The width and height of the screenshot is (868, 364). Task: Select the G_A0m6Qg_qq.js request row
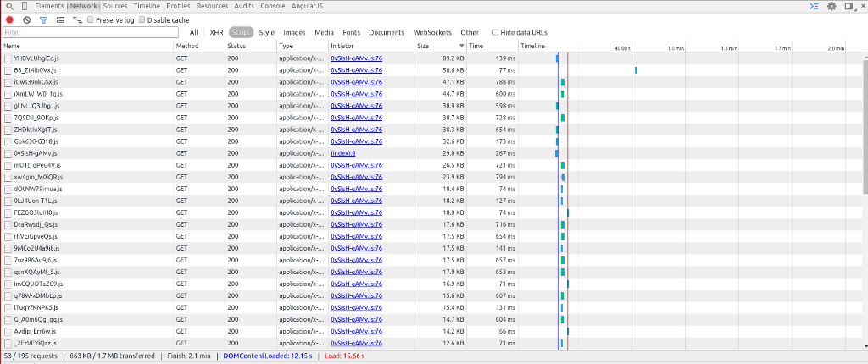pyautogui.click(x=431, y=319)
